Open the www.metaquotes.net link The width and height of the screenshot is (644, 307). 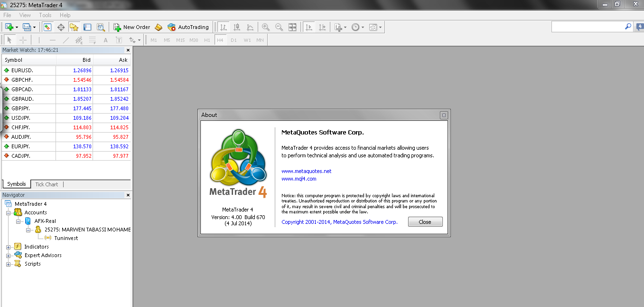306,171
